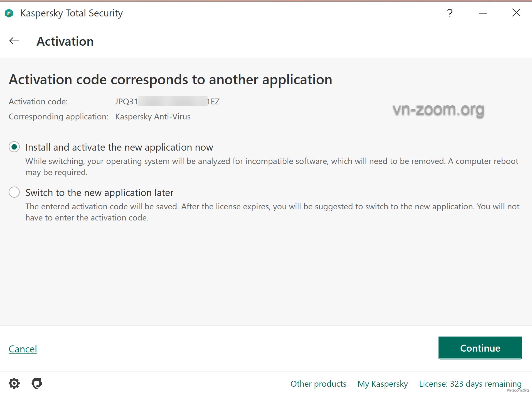532x395 pixels.
Task: Open the Other products link
Action: point(318,384)
